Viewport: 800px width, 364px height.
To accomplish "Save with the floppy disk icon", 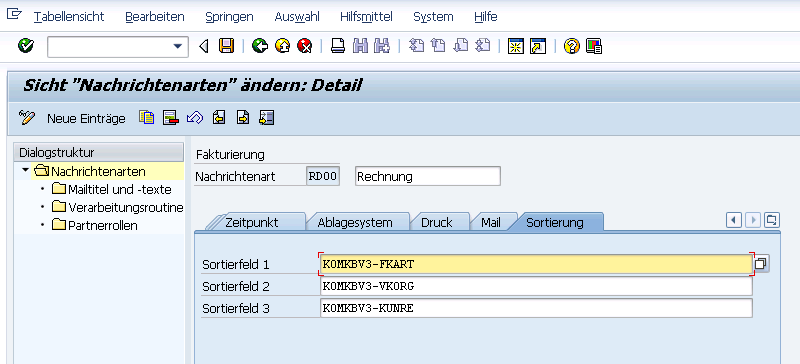I will click(227, 46).
